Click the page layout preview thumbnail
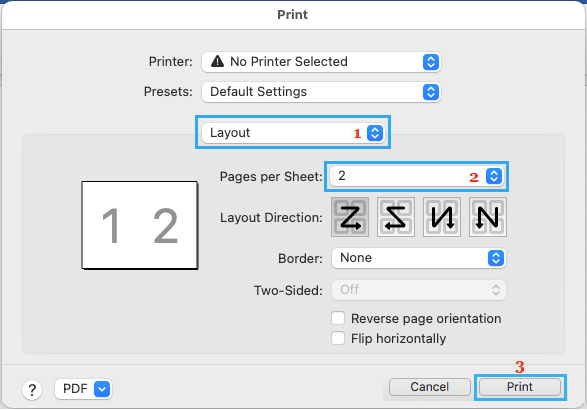 [140, 225]
